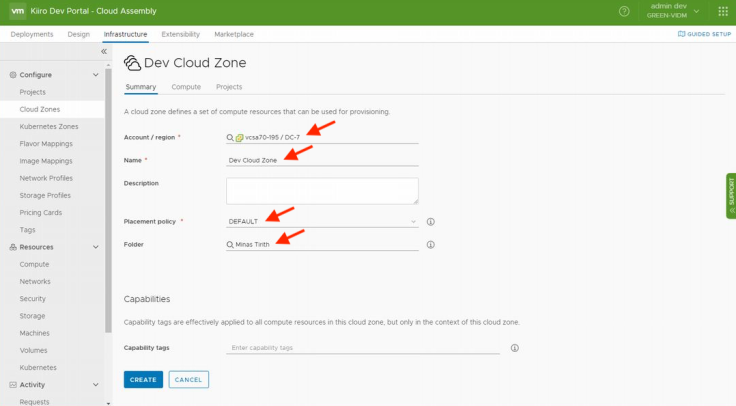The width and height of the screenshot is (736, 406).
Task: Open the Placement policy DEFAULT dropdown
Action: 322,222
